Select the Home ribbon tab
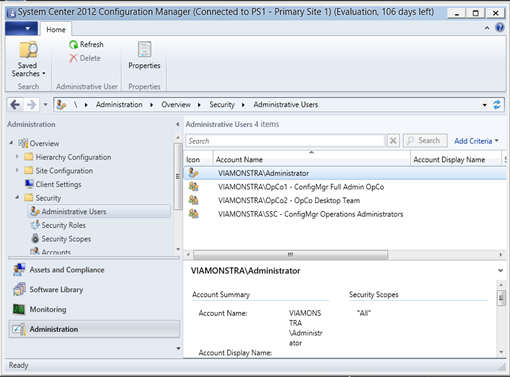 tap(56, 30)
